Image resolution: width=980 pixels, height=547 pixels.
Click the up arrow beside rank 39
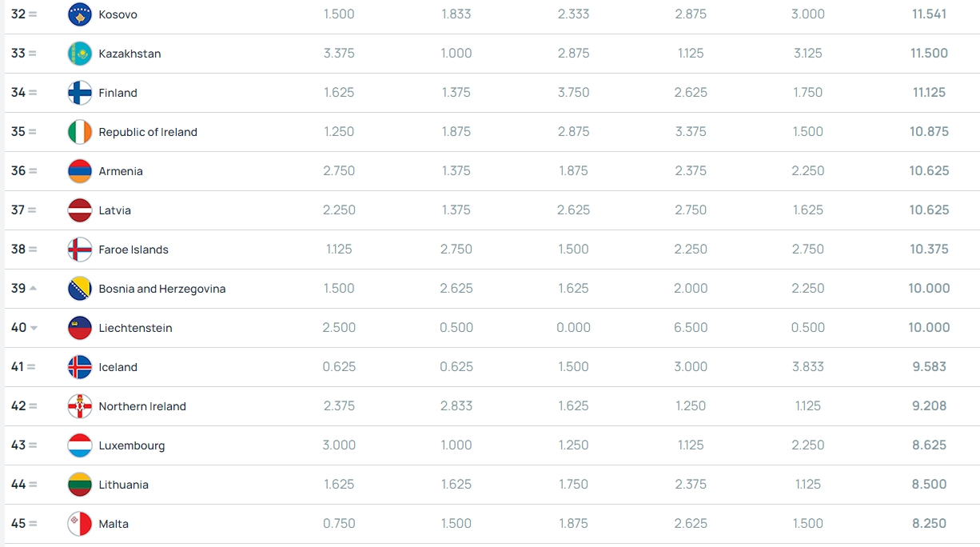pos(33,289)
